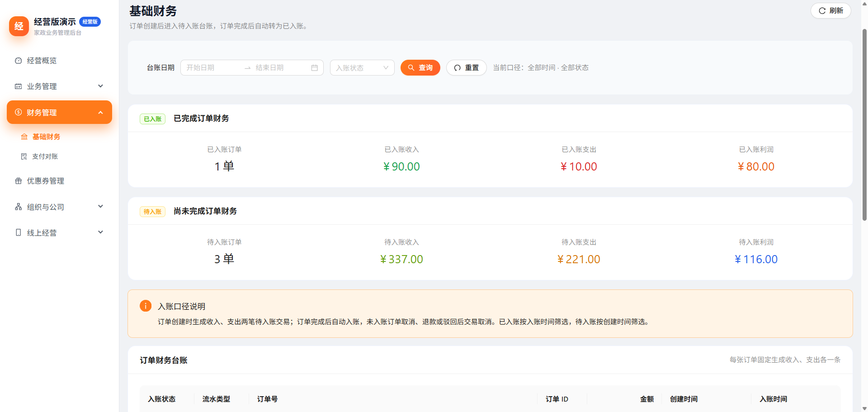Click the 订单 ID column header
This screenshot has height=412, width=868.
[557, 399]
